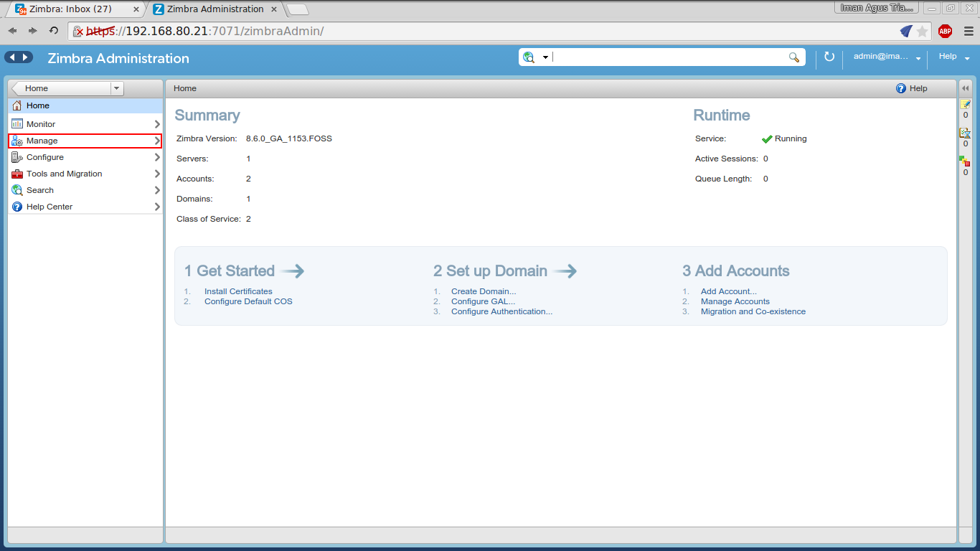This screenshot has height=551, width=980.
Task: Click the Help icon in the content header
Action: point(902,88)
